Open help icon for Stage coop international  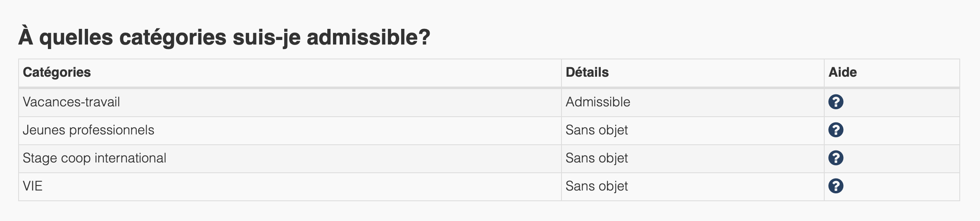[x=835, y=158]
